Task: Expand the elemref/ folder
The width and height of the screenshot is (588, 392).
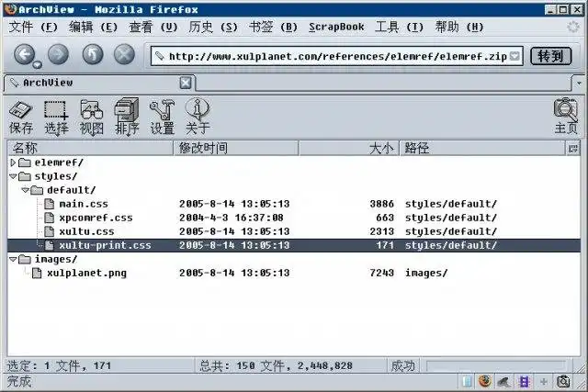Action: click(13, 162)
